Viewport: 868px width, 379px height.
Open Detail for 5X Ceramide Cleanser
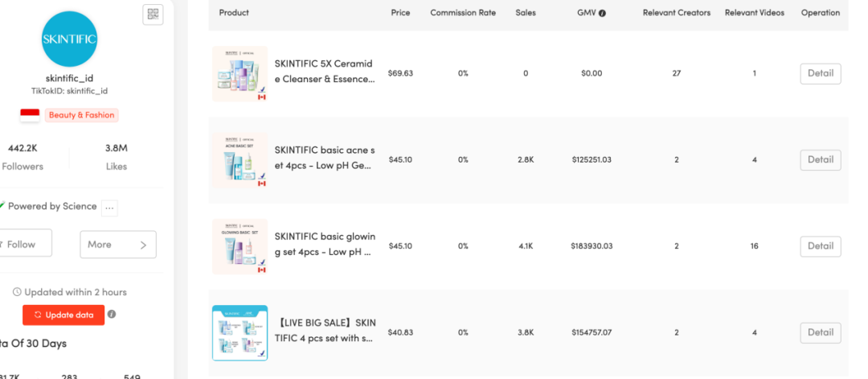click(x=820, y=73)
